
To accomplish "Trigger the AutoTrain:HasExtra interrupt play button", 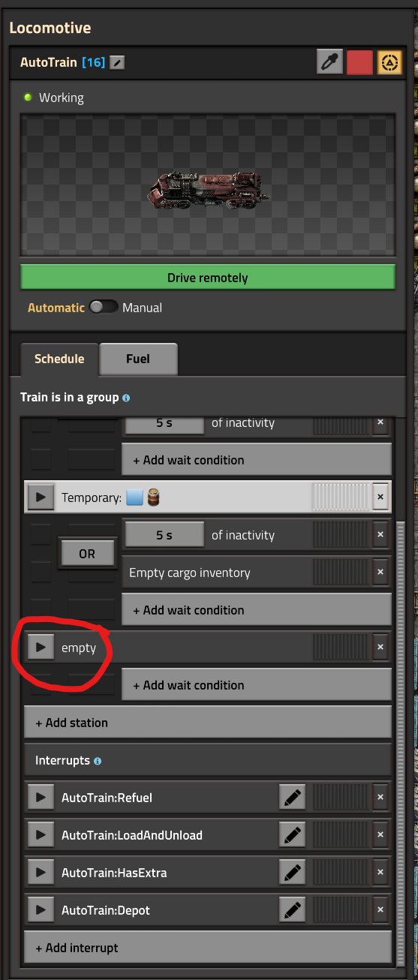I will click(x=41, y=873).
